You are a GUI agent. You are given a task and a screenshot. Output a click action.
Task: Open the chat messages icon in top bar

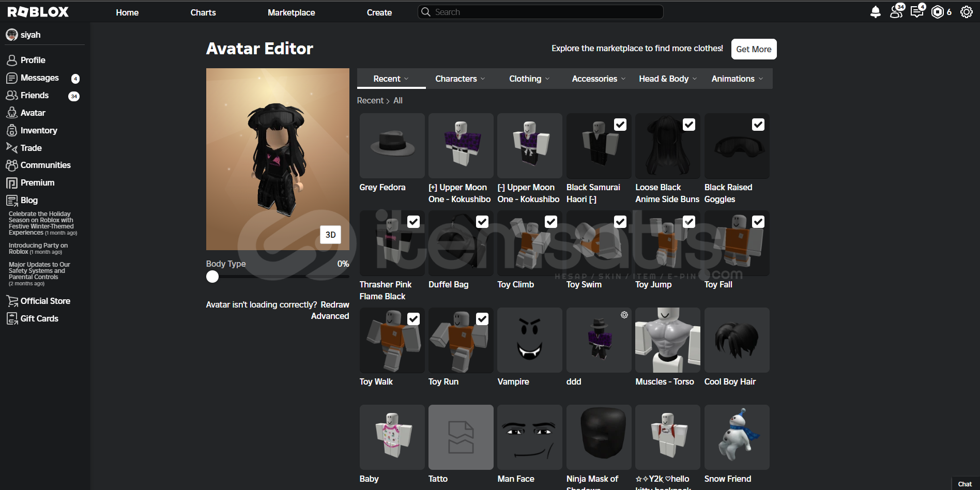coord(917,12)
